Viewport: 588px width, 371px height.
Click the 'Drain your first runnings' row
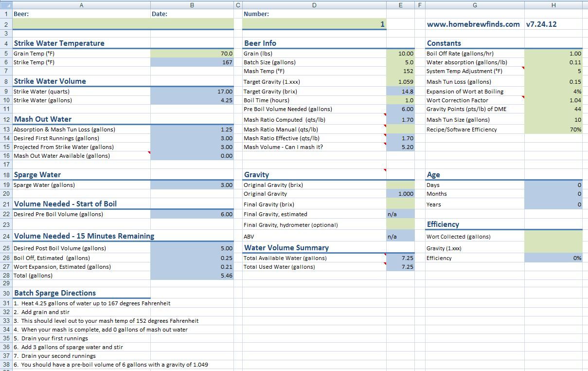[x=51, y=338]
